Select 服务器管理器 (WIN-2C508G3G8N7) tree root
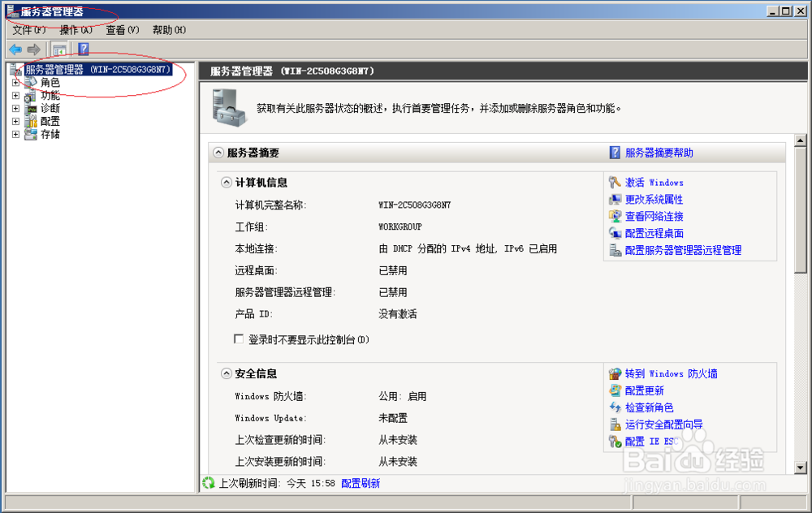 tap(97, 69)
